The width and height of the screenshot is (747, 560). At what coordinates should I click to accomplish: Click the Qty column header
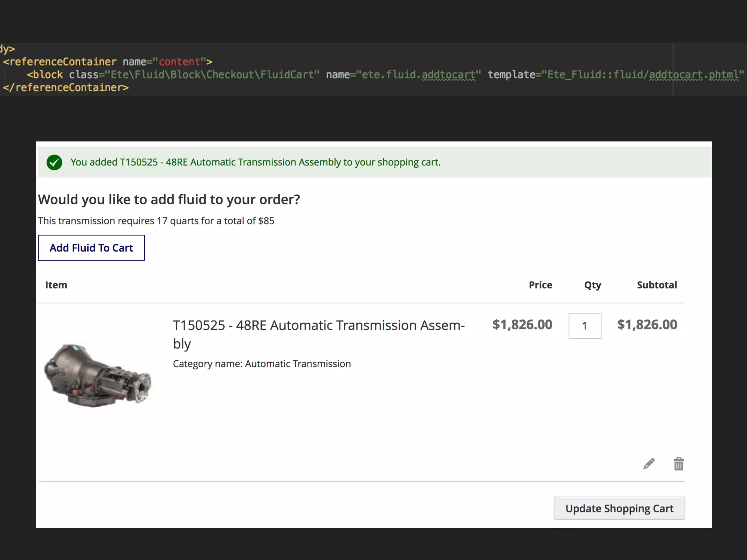[x=592, y=285]
